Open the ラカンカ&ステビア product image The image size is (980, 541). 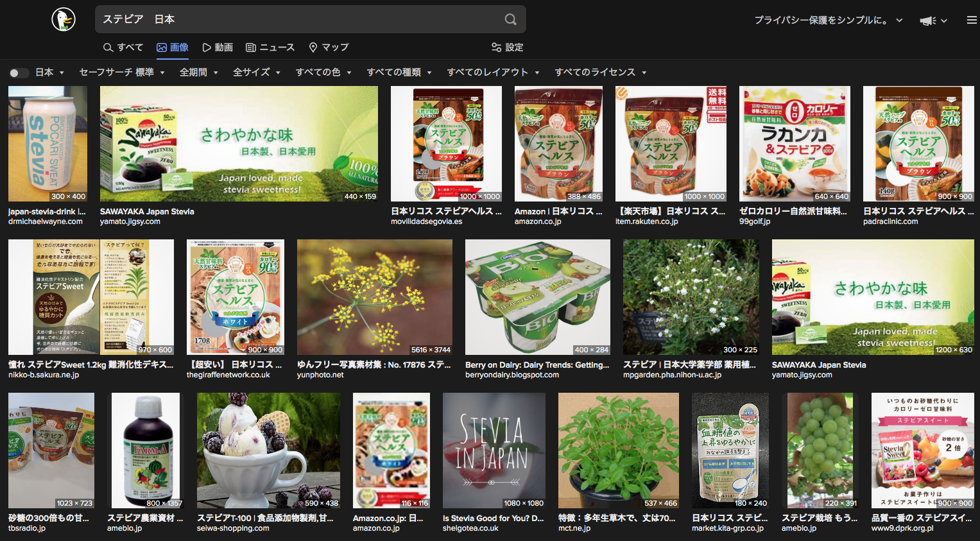795,144
